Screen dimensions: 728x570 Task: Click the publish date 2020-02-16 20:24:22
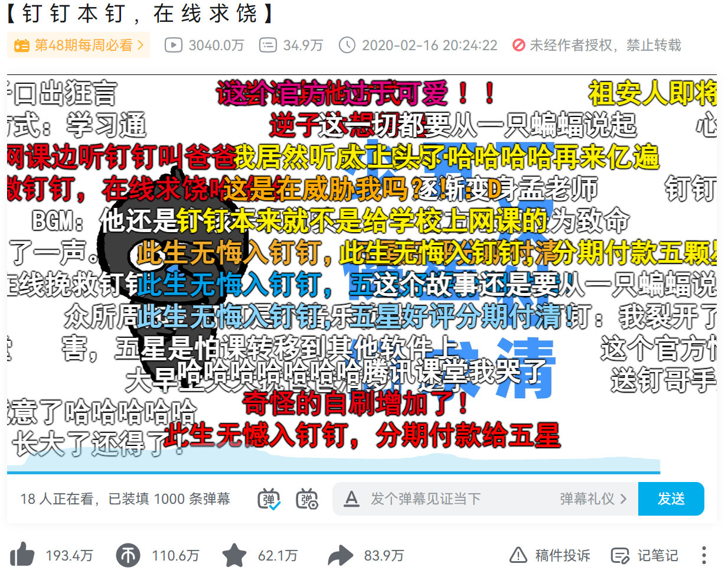tap(429, 45)
